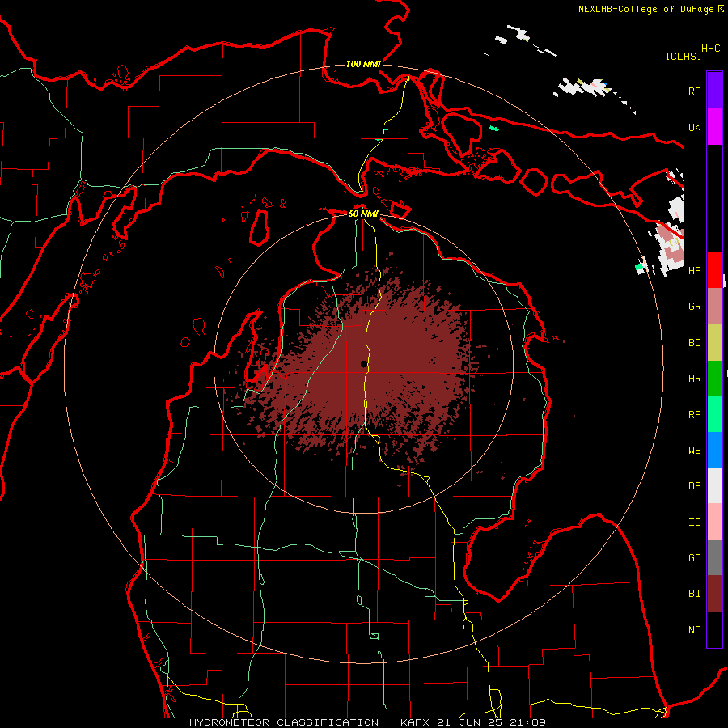The image size is (728, 728).
Task: Click the "RF" legend label
Action: 694,91
